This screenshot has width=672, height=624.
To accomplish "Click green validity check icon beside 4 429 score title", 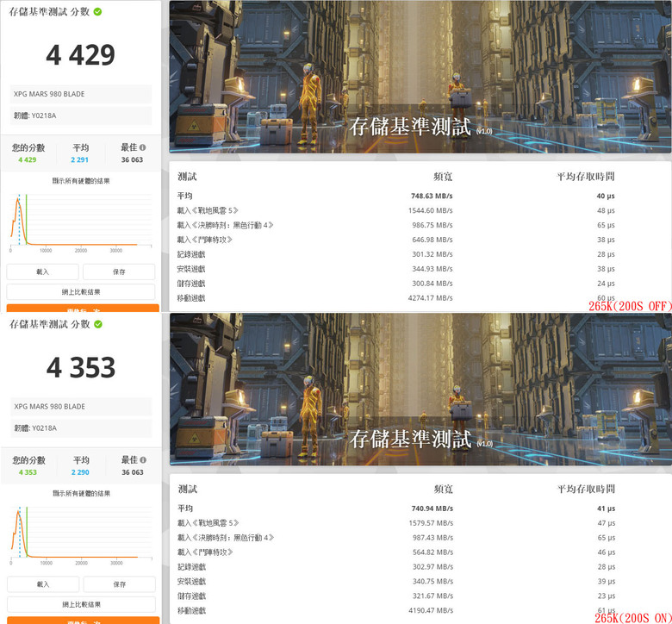I will [97, 11].
